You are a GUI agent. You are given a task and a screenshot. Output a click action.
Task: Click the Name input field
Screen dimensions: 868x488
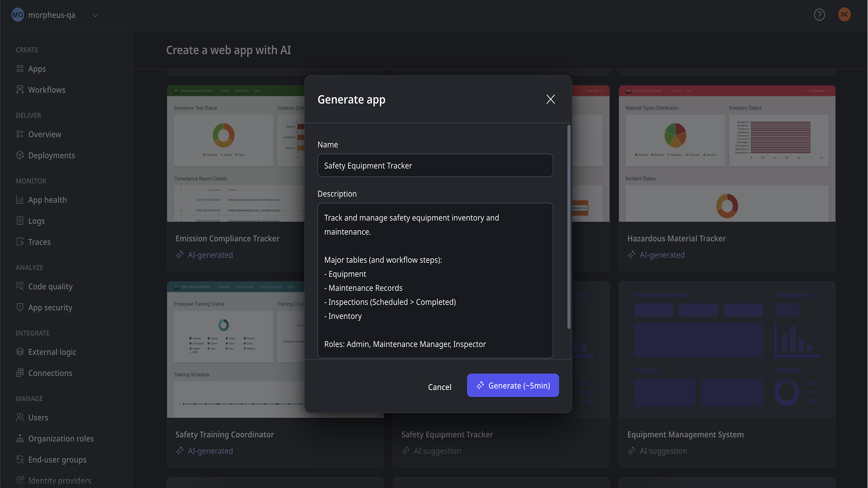click(435, 165)
